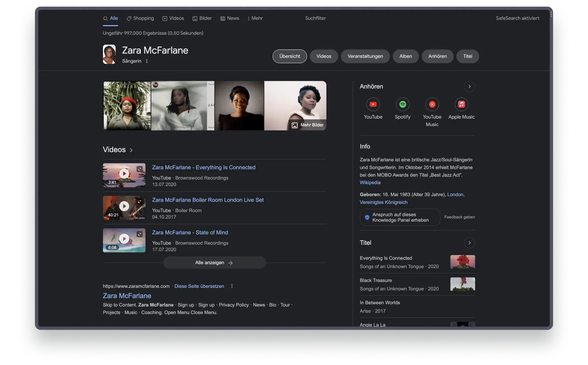Expand preview icon on Everything Is Connected thumbnail
588x365 pixels.
click(139, 169)
